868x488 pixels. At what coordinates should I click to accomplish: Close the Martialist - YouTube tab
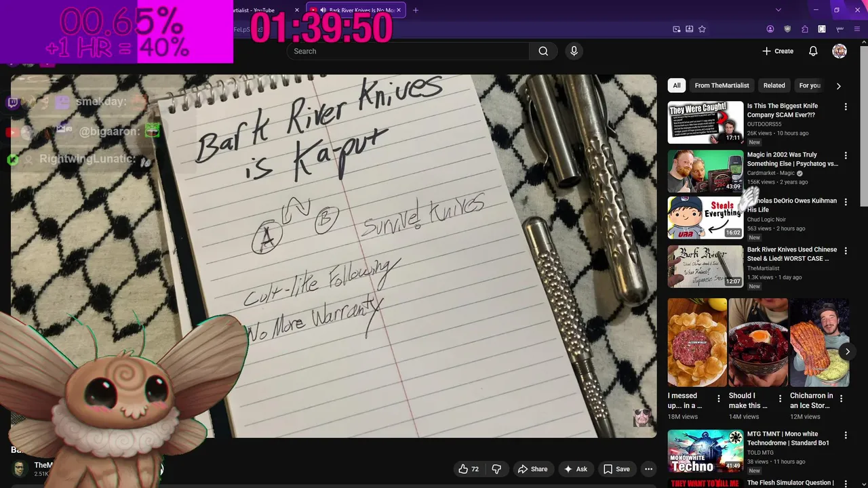(296, 10)
